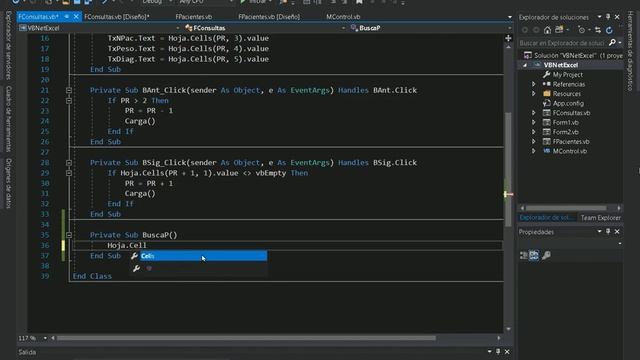
Task: Click the pending changes filter clock icon
Action: [x=582, y=30]
